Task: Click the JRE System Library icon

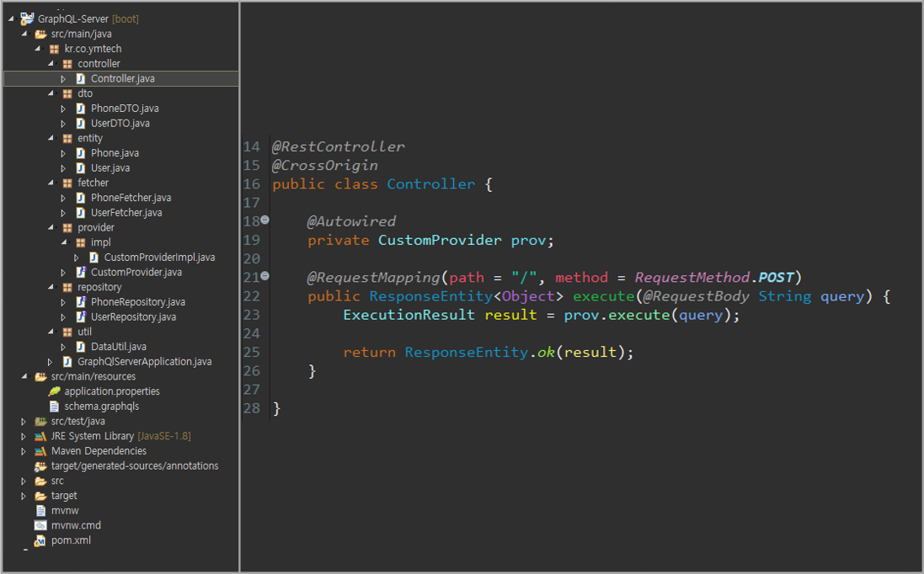Action: click(x=40, y=436)
